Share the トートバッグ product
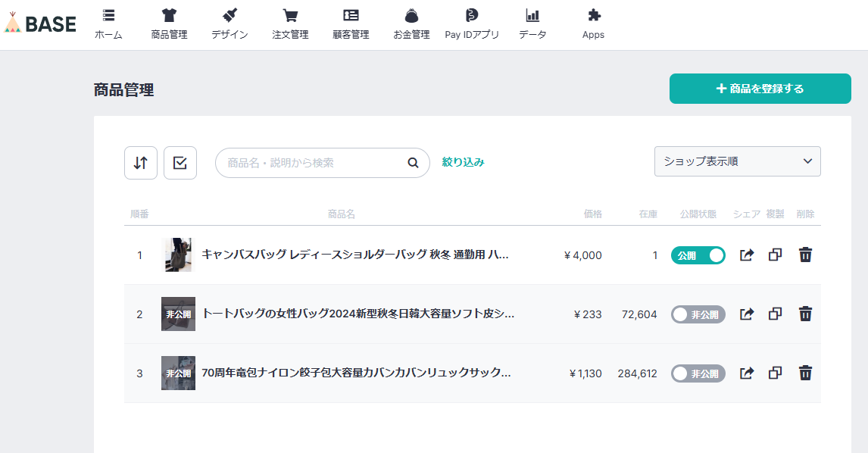 [747, 314]
